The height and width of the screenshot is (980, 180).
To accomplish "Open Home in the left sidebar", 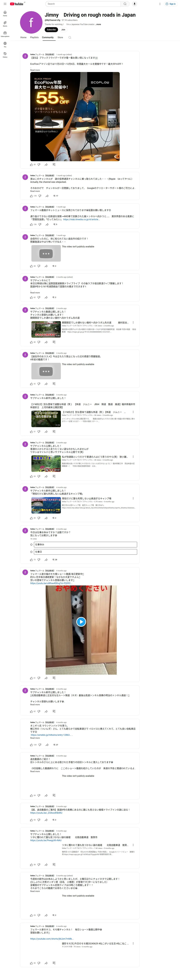I will 5,13.
